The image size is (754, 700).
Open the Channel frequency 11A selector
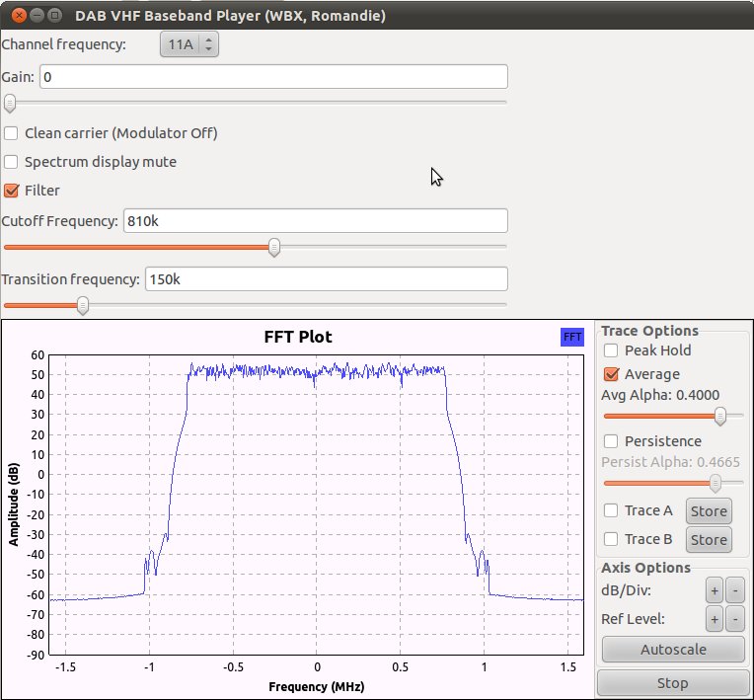(x=188, y=44)
